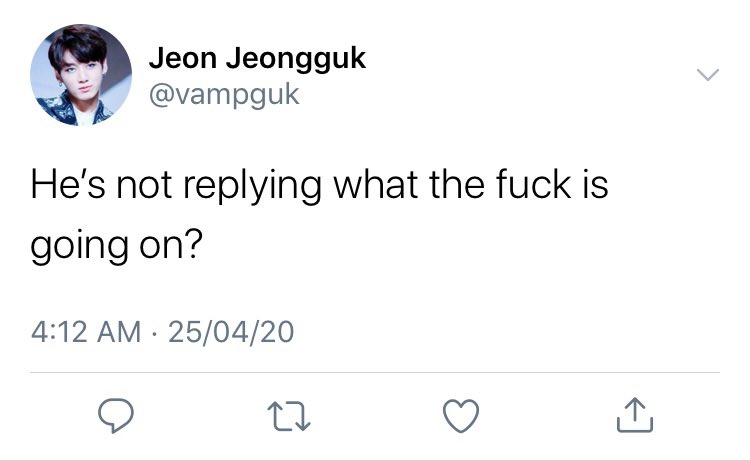This screenshot has height=461, width=750.
Task: Select the comment bubble under the timestamp
Action: [116, 416]
